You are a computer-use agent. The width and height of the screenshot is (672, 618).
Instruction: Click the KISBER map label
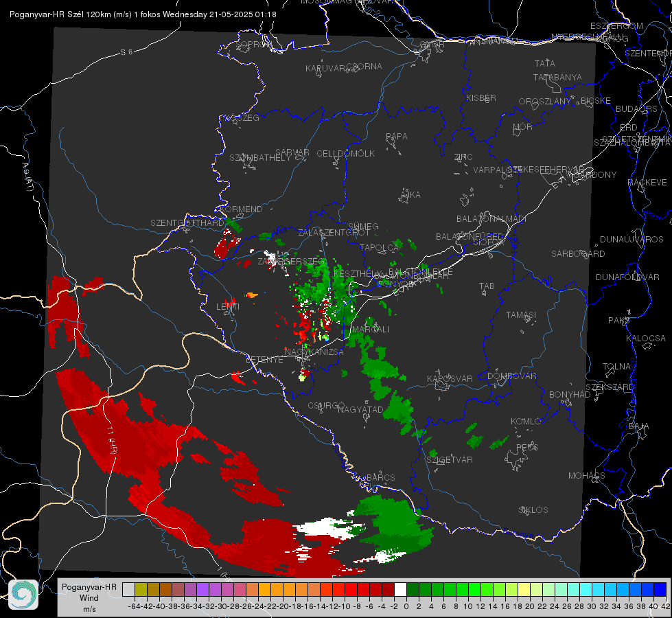480,98
